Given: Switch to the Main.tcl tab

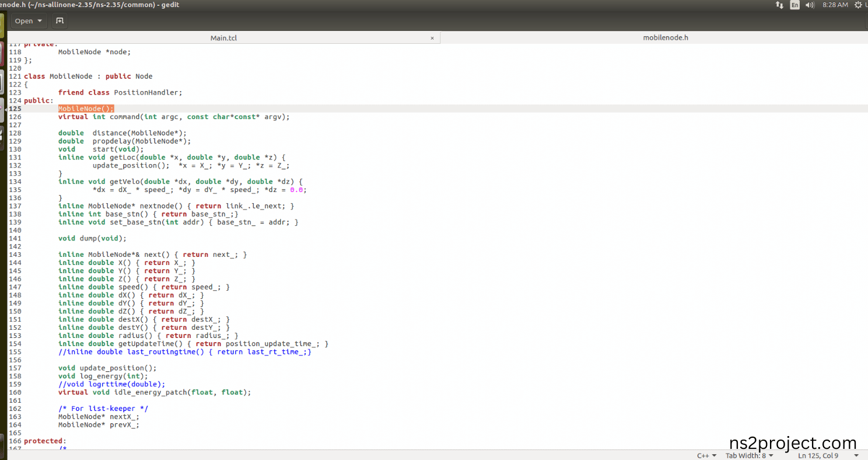Looking at the screenshot, I should click(x=224, y=38).
